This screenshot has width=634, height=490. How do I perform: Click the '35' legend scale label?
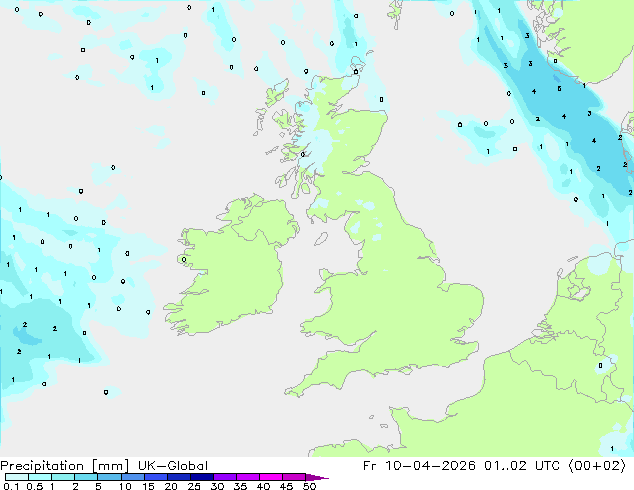coord(240,486)
